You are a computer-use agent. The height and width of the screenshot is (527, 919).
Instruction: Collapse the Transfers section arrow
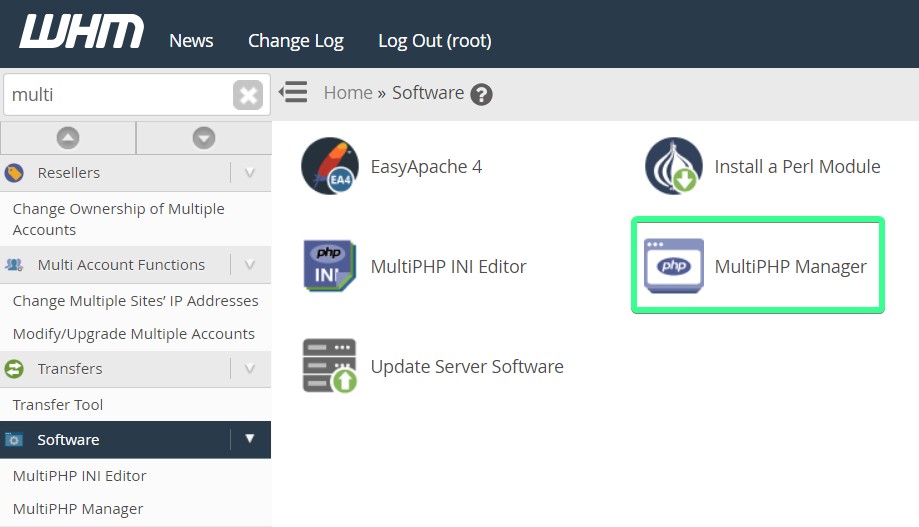250,369
